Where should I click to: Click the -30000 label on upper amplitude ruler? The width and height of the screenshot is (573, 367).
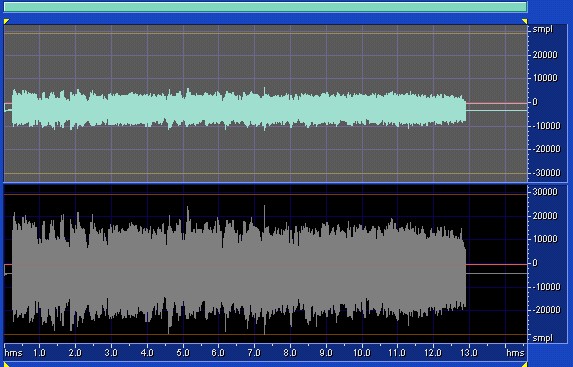[544, 173]
